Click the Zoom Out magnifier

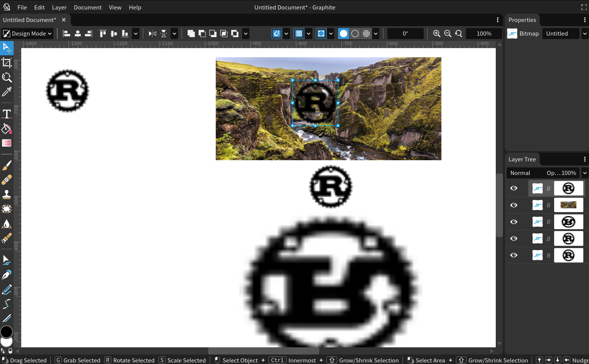[448, 34]
